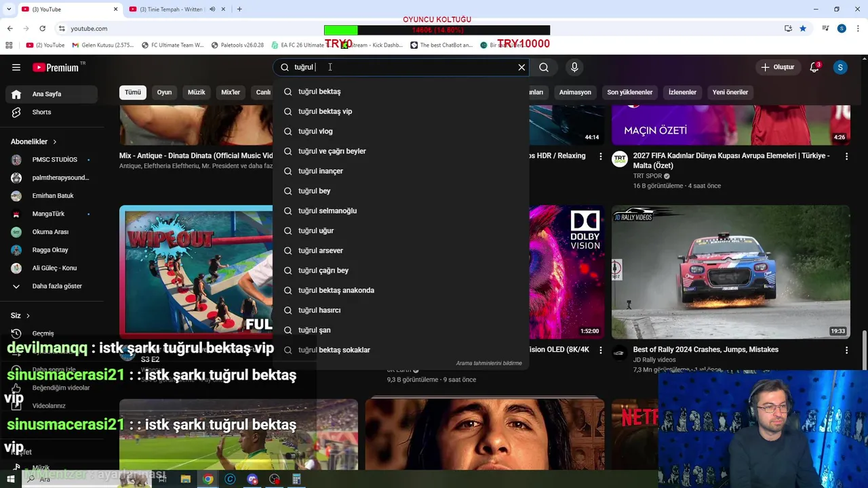The image size is (868, 488).
Task: Open the TRT SPOR channel avatar
Action: coord(620,159)
